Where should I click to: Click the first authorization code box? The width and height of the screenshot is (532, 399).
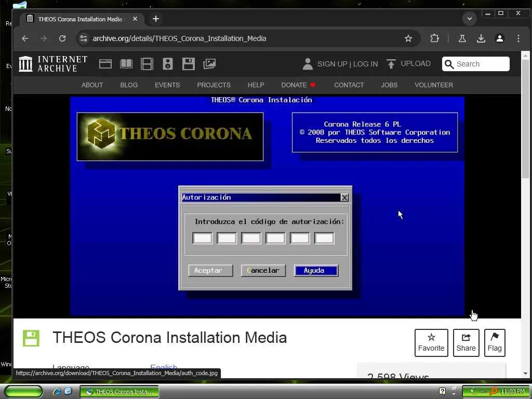[x=202, y=238]
